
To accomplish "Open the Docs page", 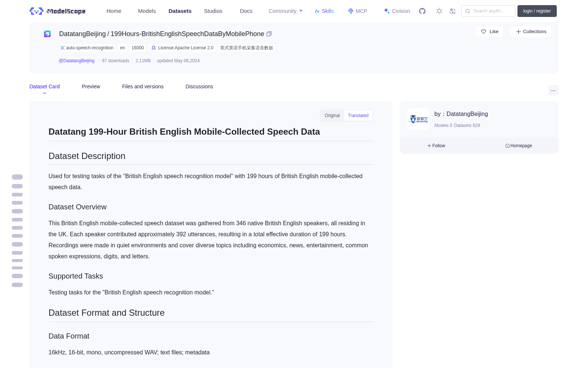I will click(246, 11).
